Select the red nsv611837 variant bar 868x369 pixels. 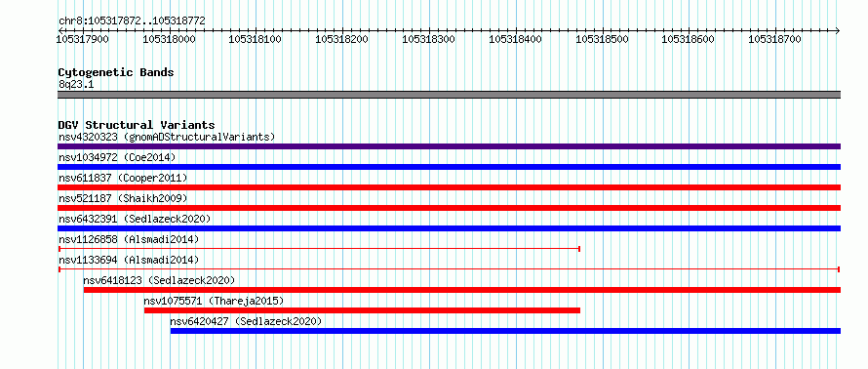pos(449,187)
